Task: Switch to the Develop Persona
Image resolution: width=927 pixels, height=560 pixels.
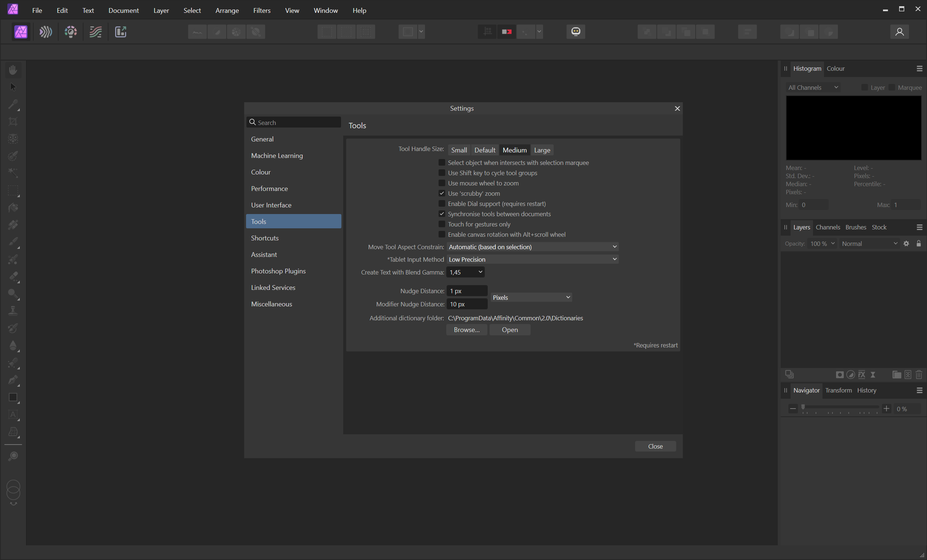Action: pos(71,32)
